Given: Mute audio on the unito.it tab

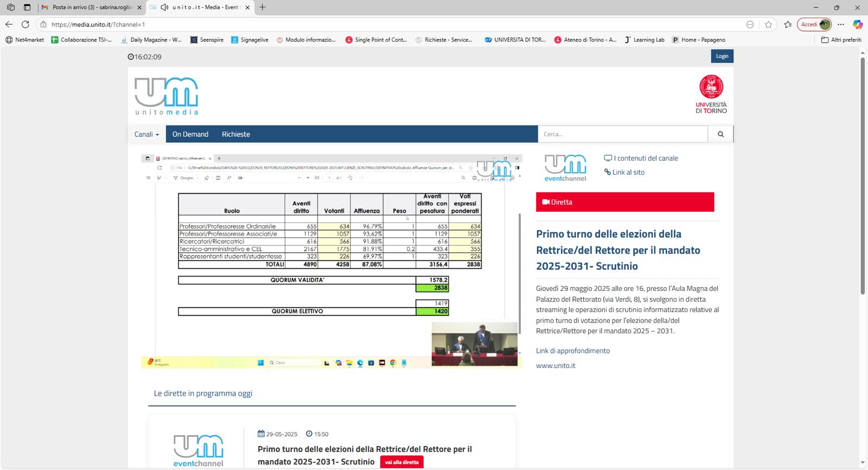Looking at the screenshot, I should point(164,8).
